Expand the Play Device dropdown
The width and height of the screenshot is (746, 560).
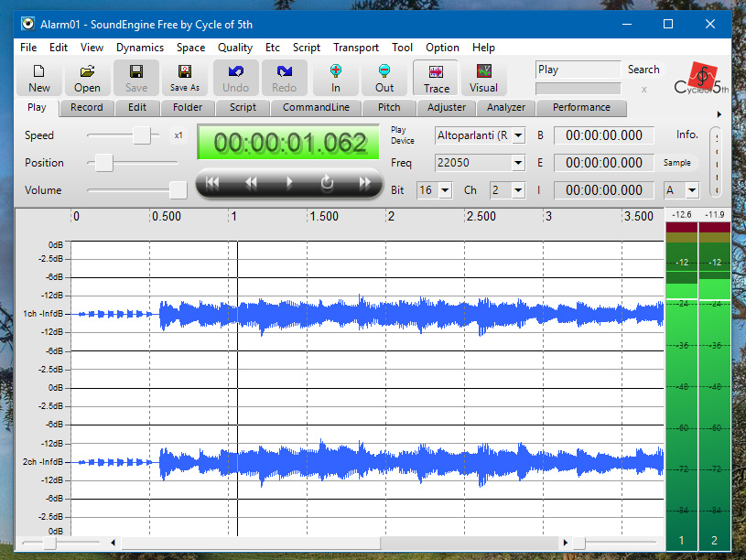(x=518, y=135)
